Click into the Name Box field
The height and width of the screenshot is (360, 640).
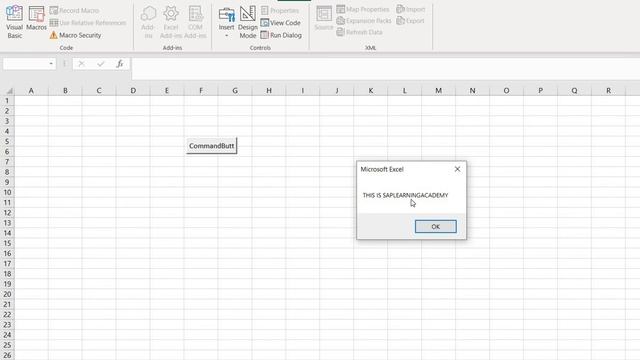[25, 64]
